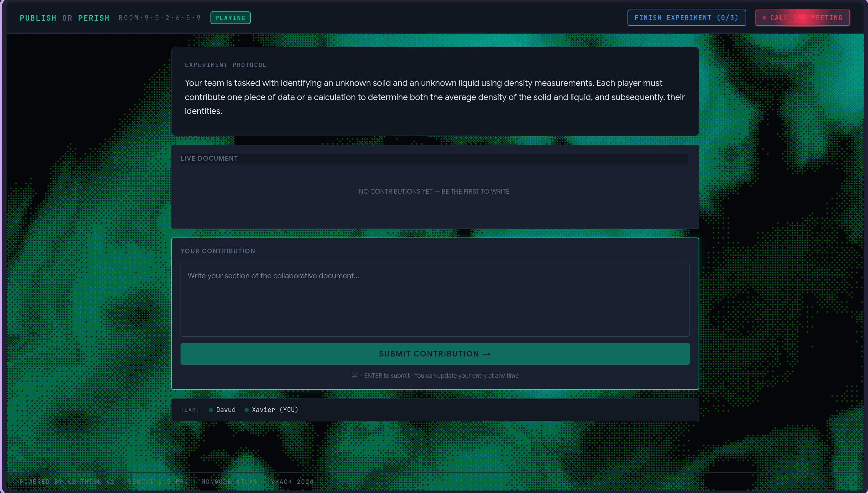Click the Live Document header
This screenshot has height=493, width=868.
pyautogui.click(x=209, y=158)
